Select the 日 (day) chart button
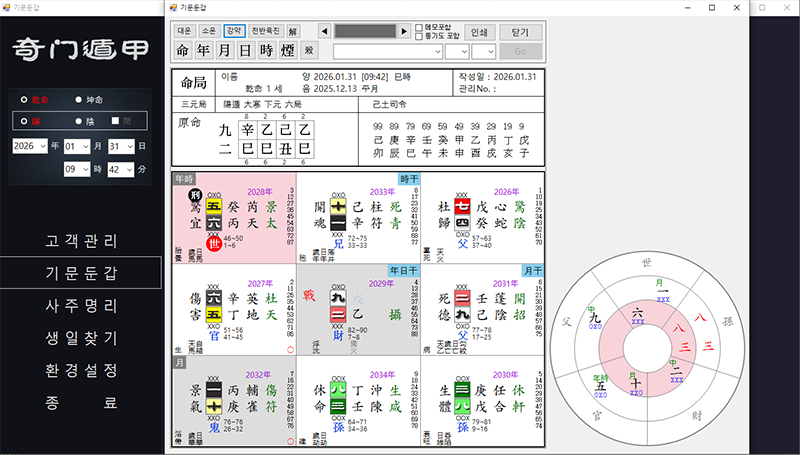 point(245,51)
